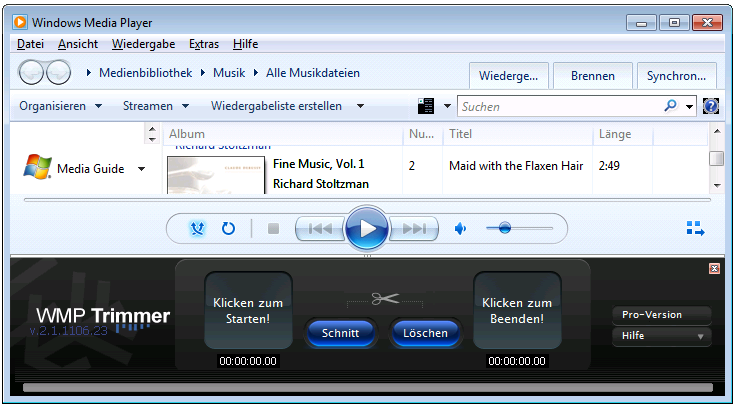Viewport: 734px width, 408px height.
Task: Go forward with the navigation button
Action: pos(59,73)
